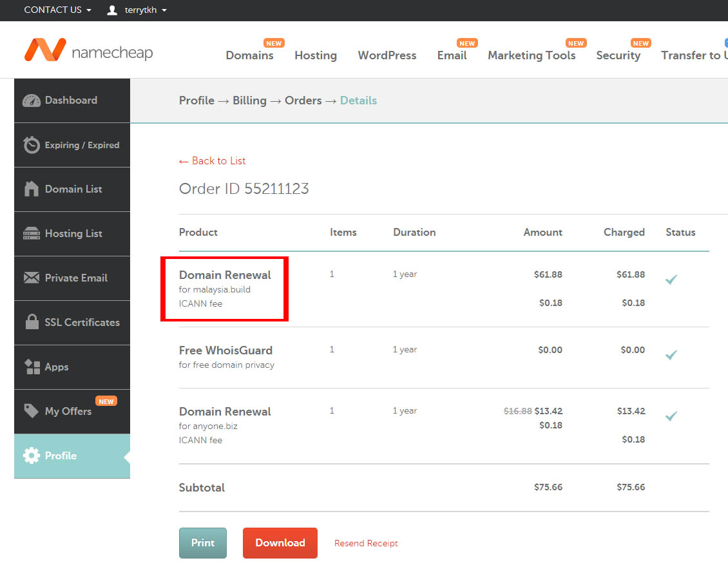Click the Download button
728x565 pixels.
(280, 542)
